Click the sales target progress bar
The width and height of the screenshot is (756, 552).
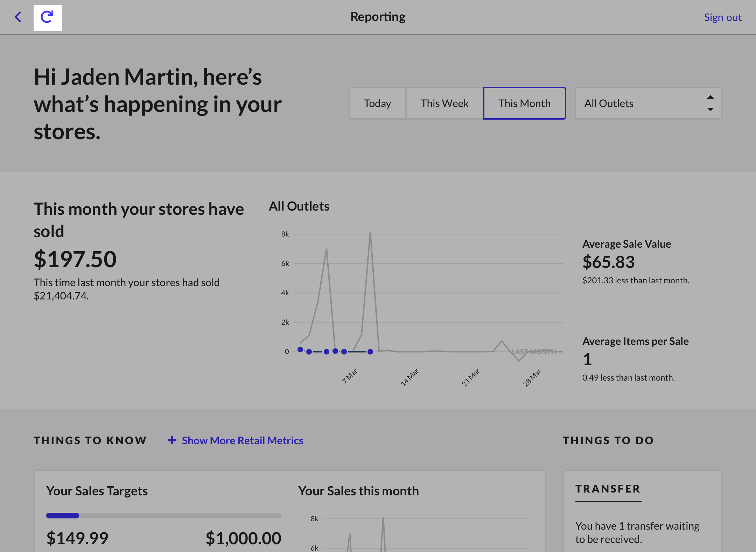tap(163, 515)
